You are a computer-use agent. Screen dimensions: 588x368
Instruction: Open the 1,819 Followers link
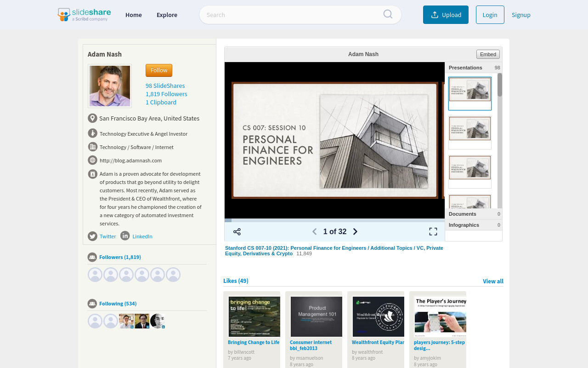[166, 94]
